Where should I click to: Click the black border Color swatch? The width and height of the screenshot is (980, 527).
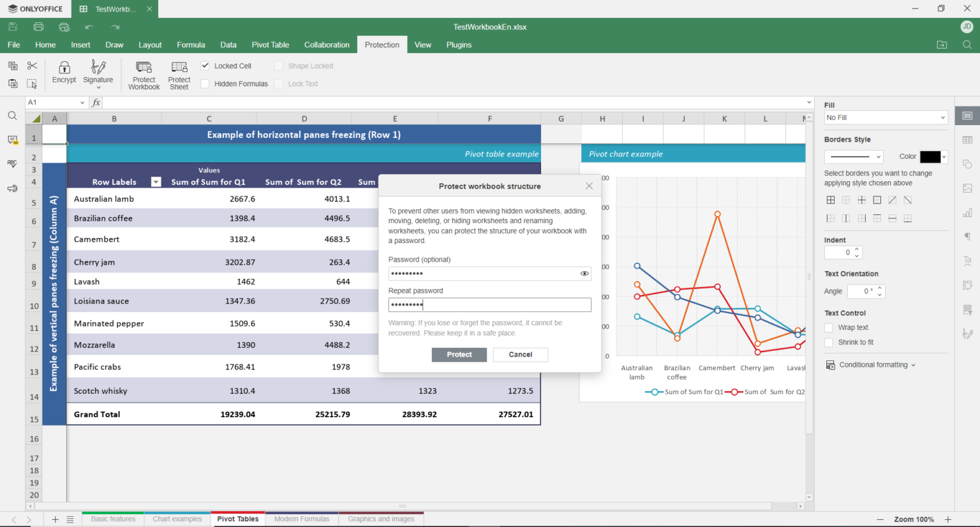(930, 157)
